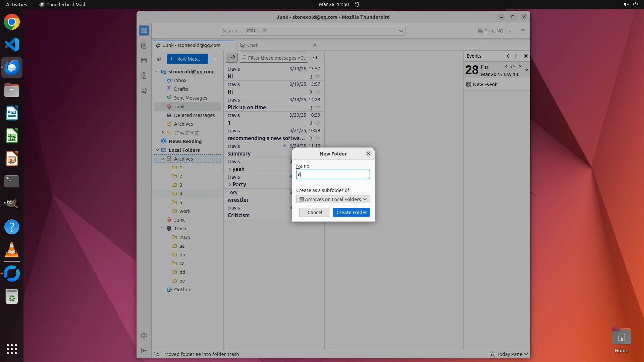Viewport: 644px width, 362px height.
Task: Star the 'Pick up on time' message
Action: [x=318, y=108]
